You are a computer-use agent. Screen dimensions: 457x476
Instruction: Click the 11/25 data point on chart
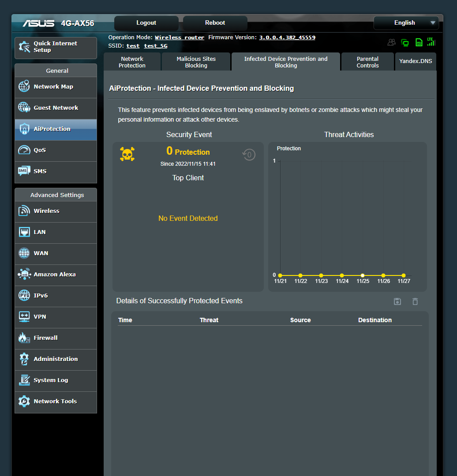(363, 275)
